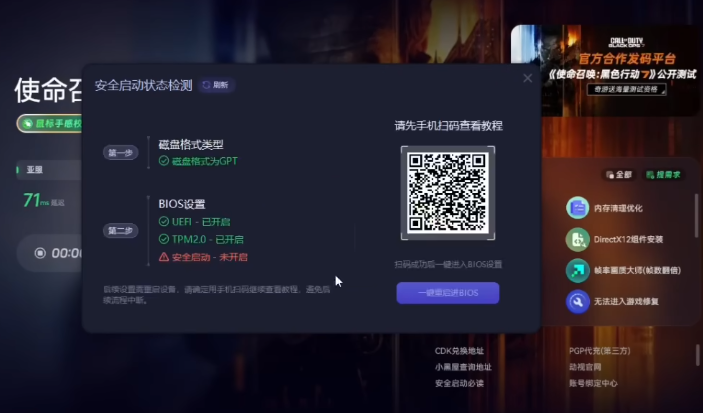Viewport: 703px width, 413px height.
Task: Click the red warning icon for 安全启动
Action: click(x=164, y=257)
